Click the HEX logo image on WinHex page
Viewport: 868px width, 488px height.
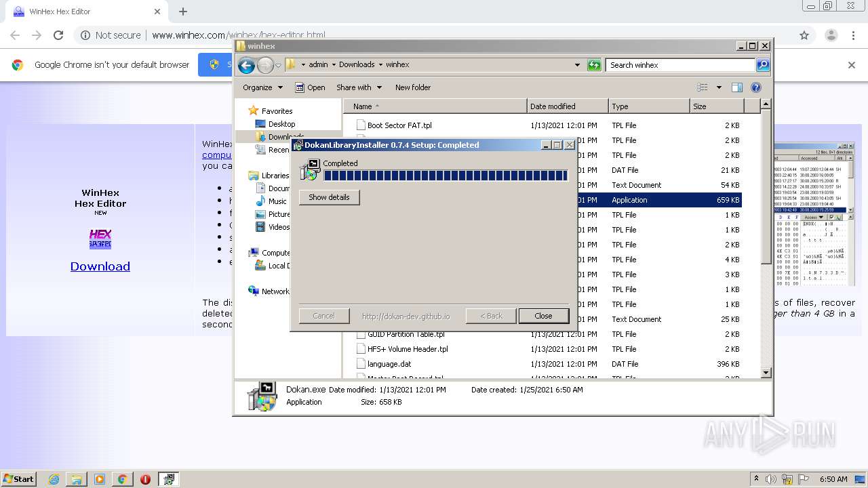100,239
